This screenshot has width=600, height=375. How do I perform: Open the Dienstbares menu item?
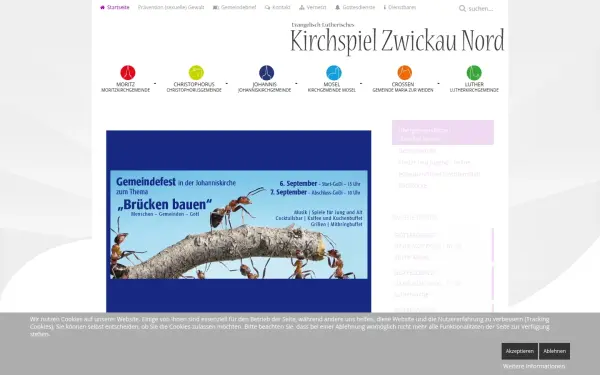tap(399, 7)
